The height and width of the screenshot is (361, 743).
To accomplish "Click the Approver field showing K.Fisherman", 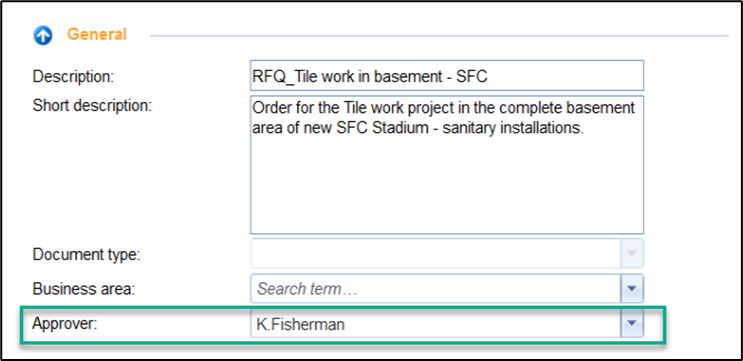I will tap(435, 325).
